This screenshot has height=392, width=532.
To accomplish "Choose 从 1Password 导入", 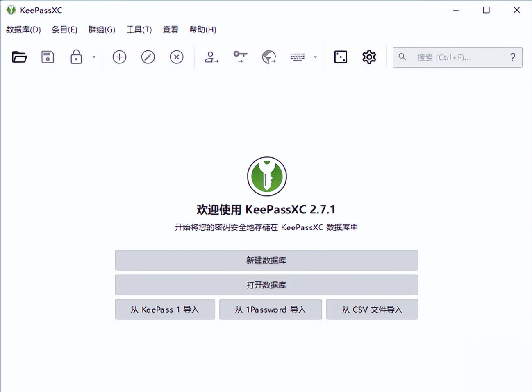I will pyautogui.click(x=271, y=310).
